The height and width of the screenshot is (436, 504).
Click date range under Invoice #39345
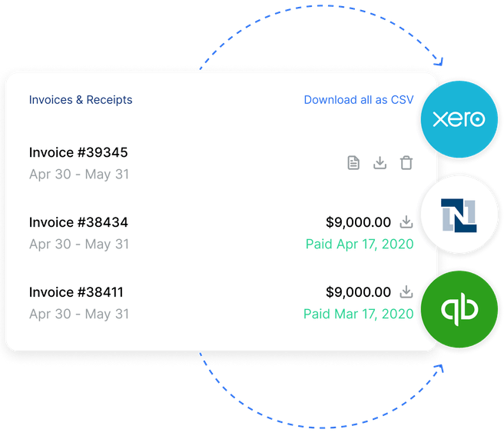pos(79,175)
